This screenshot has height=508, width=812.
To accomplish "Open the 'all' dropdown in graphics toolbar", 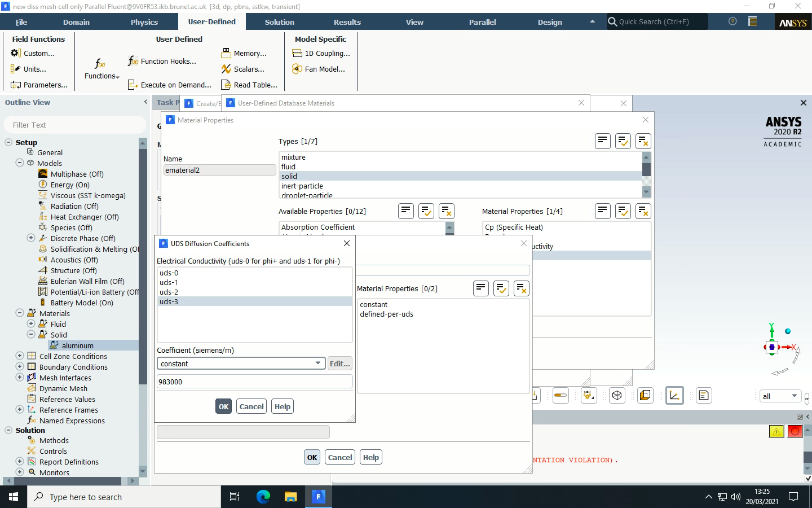I will coord(780,396).
